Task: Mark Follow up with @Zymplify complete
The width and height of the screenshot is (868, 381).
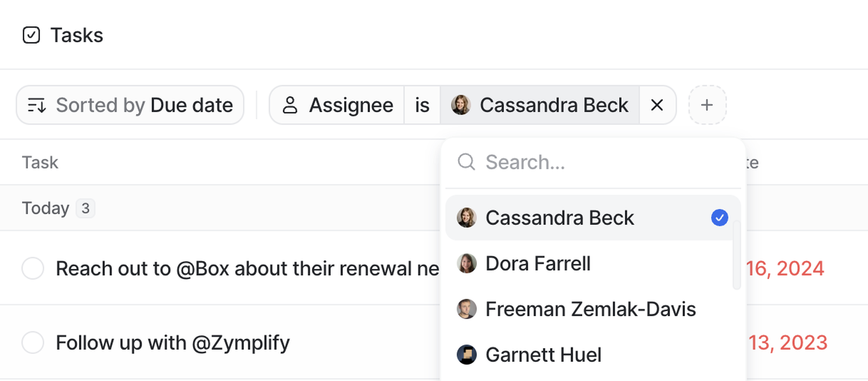Action: coord(33,343)
